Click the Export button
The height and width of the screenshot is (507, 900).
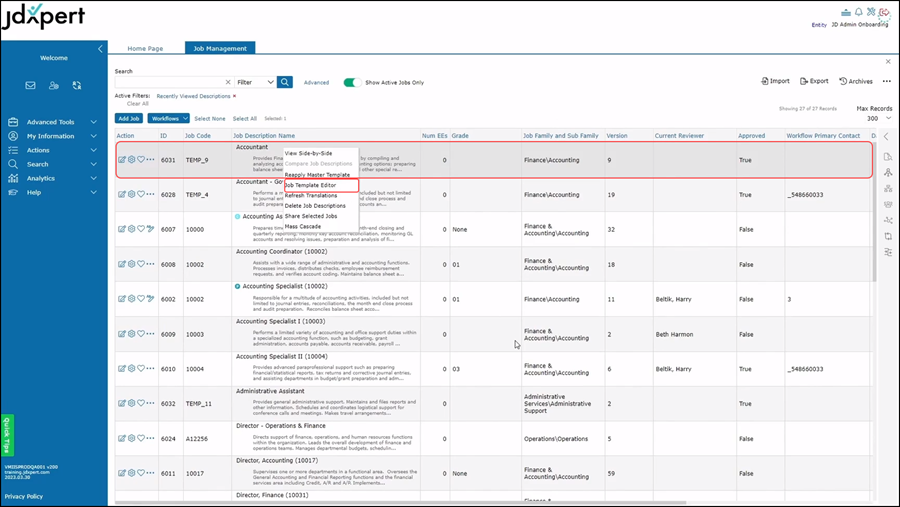813,81
